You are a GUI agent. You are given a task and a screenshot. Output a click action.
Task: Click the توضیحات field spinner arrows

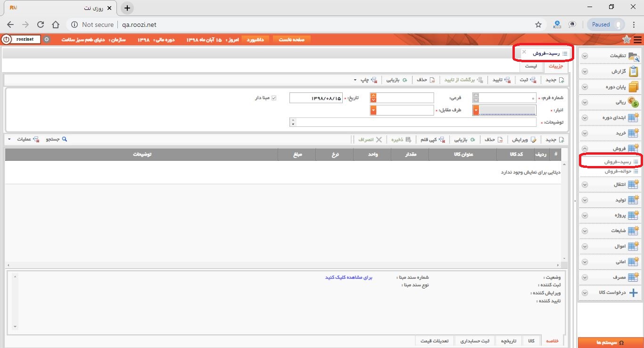tap(293, 122)
